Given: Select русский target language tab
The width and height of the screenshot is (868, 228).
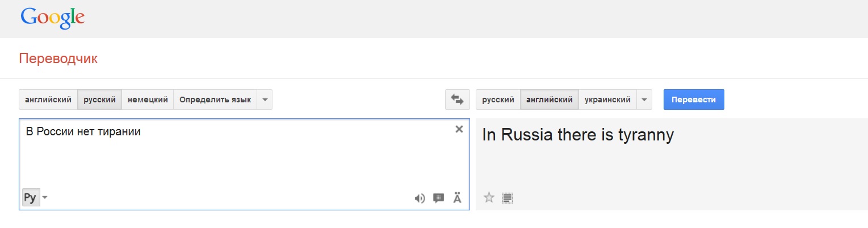Looking at the screenshot, I should (498, 100).
